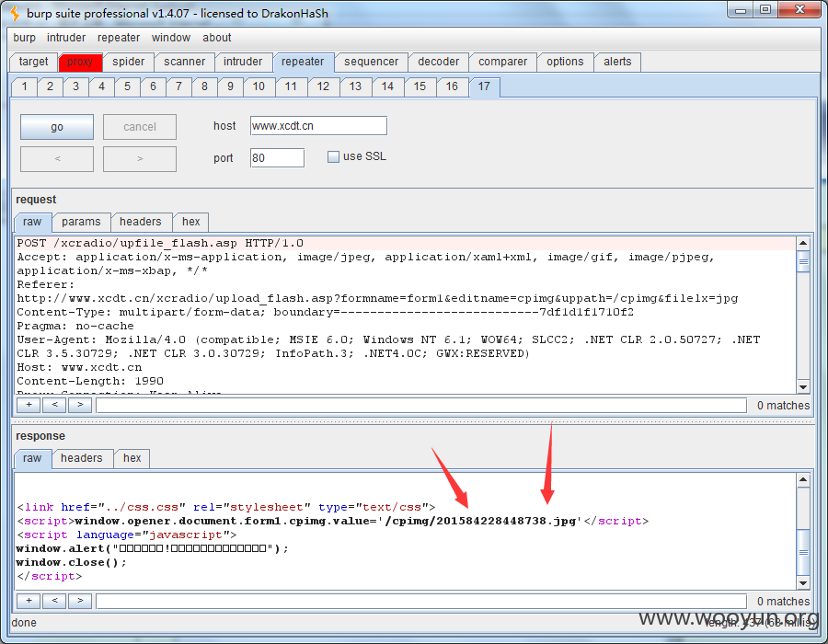Screen dimensions: 828x644
Task: Switch to the target tab
Action: coord(33,62)
